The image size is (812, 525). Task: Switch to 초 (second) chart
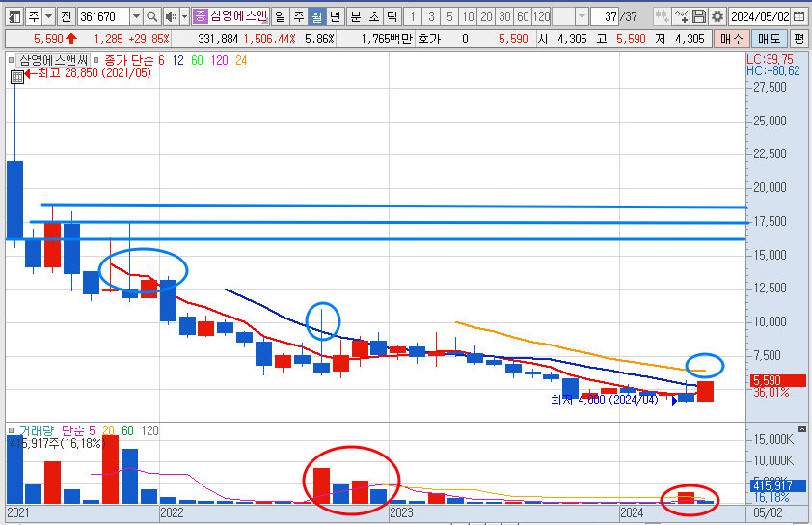[374, 17]
